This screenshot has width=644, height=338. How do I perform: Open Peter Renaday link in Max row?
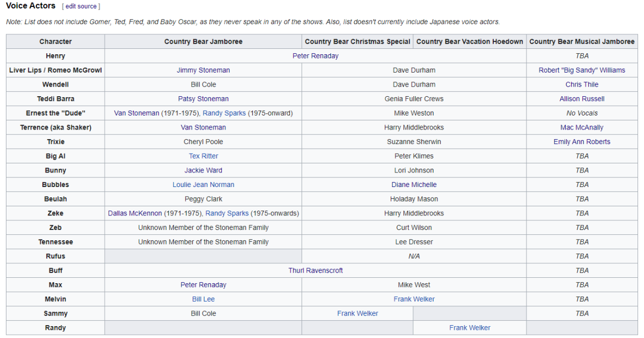[203, 285]
